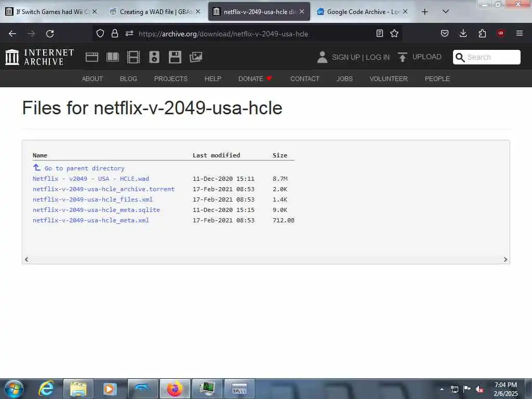Click the padlock site security icon
This screenshot has height=399, width=532.
(115, 33)
